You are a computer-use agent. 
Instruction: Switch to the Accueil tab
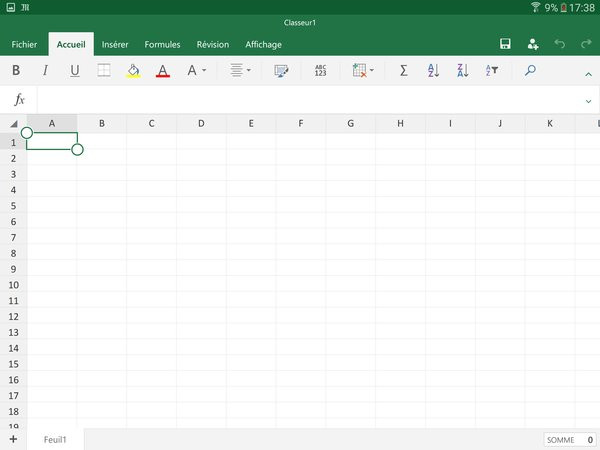pos(71,44)
